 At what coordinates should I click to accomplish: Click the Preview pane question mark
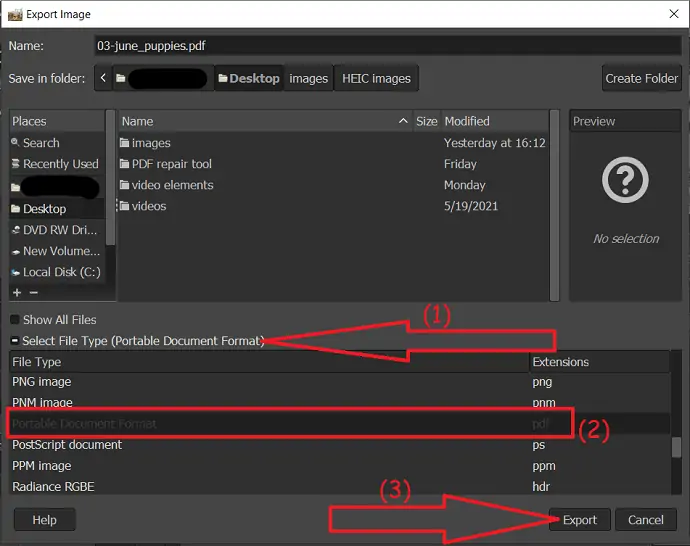(625, 180)
